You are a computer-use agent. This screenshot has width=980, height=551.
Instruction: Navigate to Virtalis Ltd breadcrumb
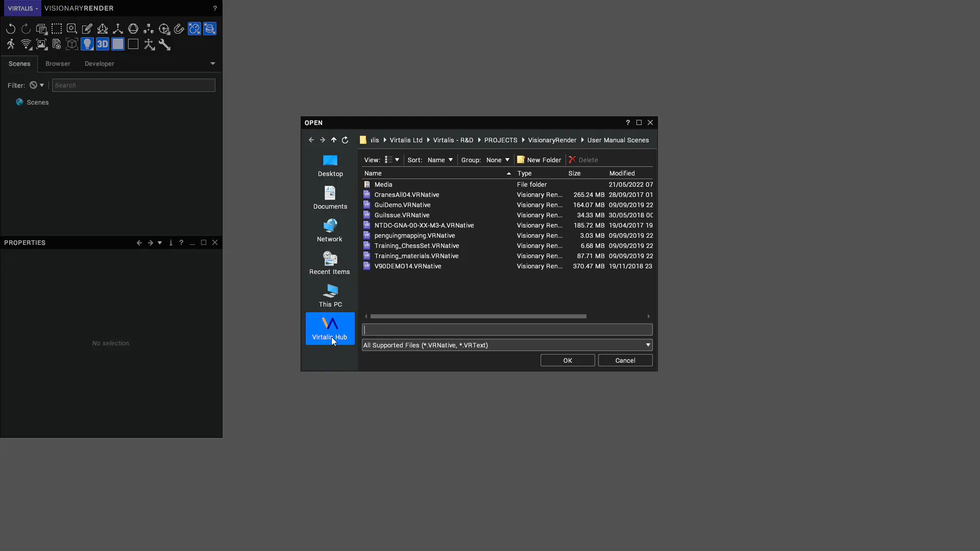click(x=406, y=140)
